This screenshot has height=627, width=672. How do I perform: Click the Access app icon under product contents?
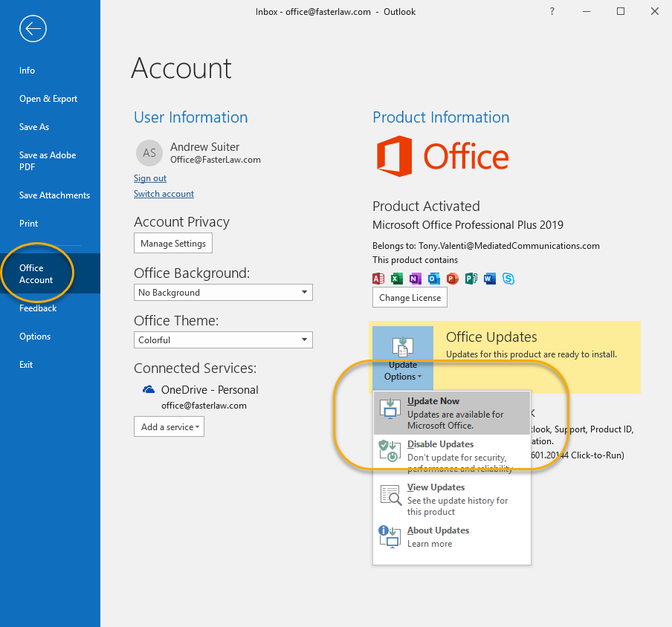[378, 279]
